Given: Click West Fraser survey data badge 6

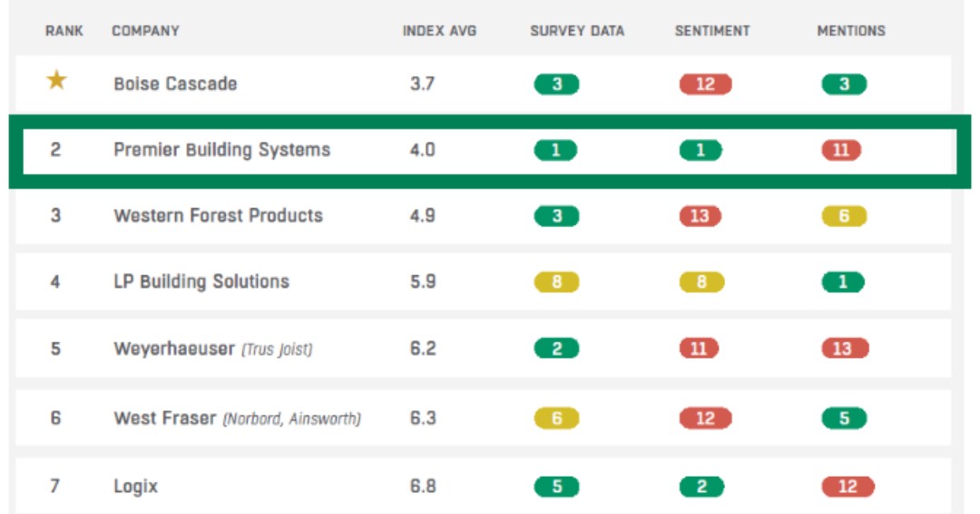Looking at the screenshot, I should [x=556, y=418].
